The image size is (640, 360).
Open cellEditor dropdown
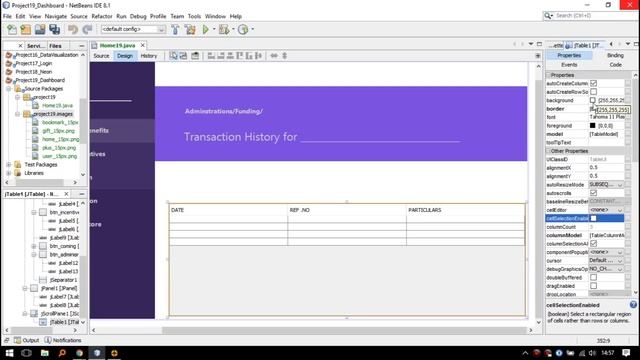point(606,210)
